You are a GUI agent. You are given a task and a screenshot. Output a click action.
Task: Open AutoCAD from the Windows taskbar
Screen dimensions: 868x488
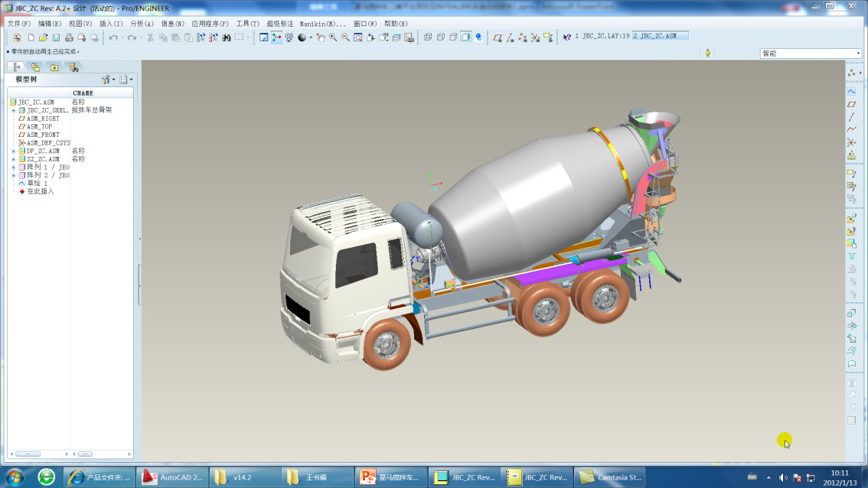click(x=172, y=477)
